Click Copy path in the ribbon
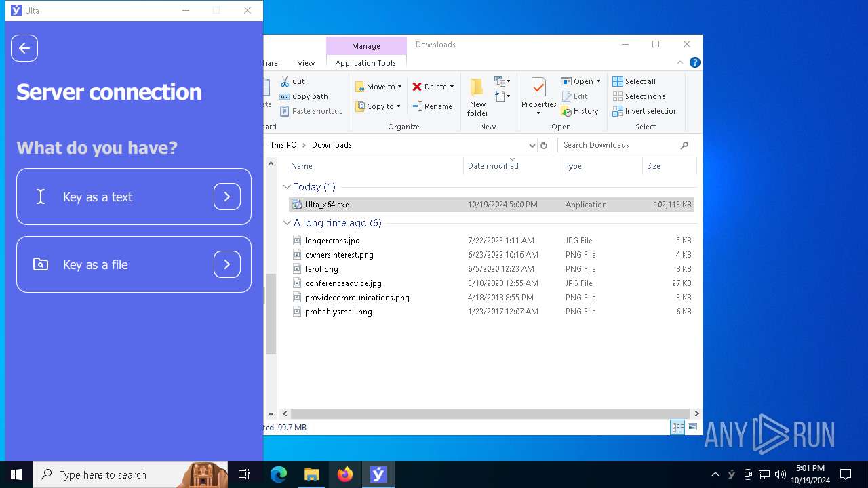This screenshot has height=488, width=868. click(304, 96)
